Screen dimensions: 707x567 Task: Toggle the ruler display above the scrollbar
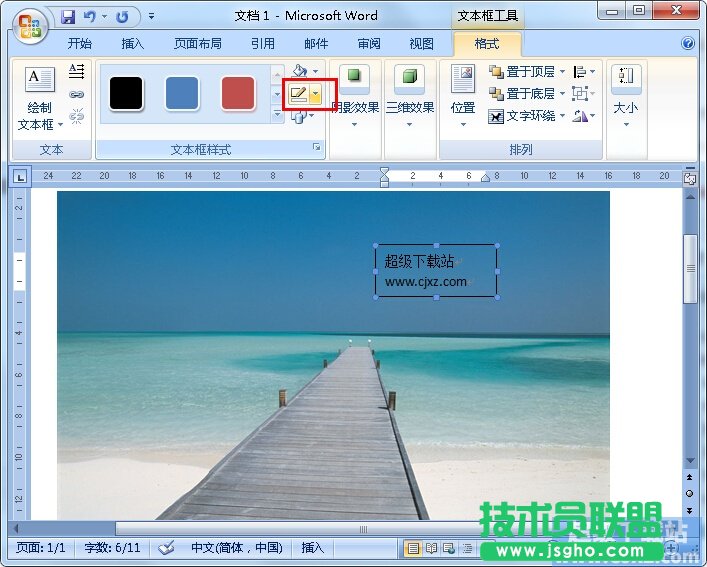point(690,178)
